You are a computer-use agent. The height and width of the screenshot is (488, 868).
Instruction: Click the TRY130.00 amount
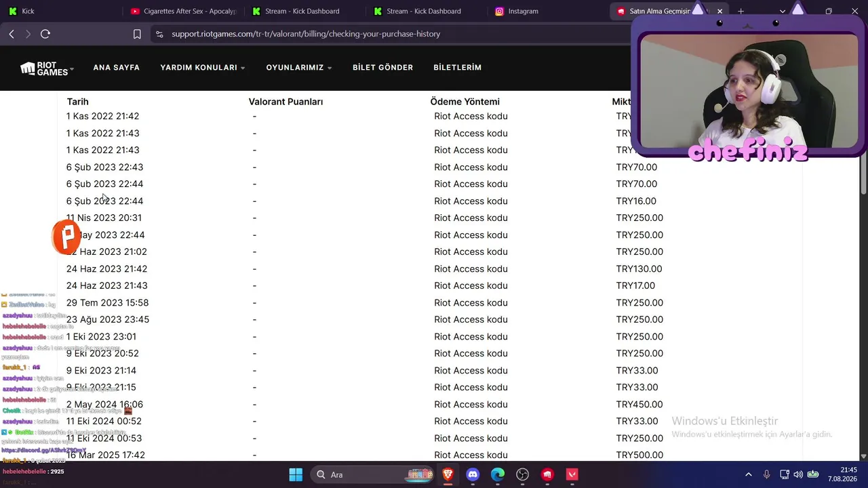[639, 268]
